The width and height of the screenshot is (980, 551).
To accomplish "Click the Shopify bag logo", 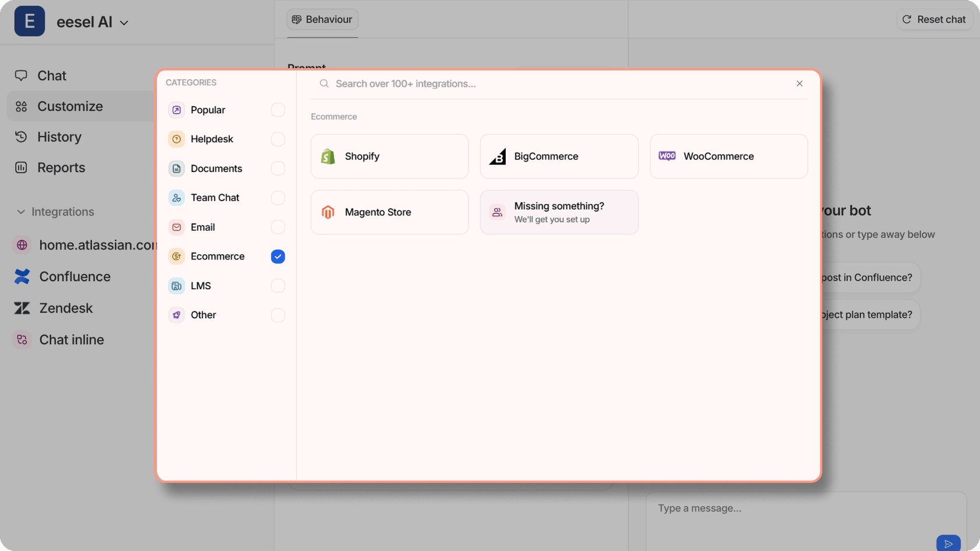I will pos(328,156).
